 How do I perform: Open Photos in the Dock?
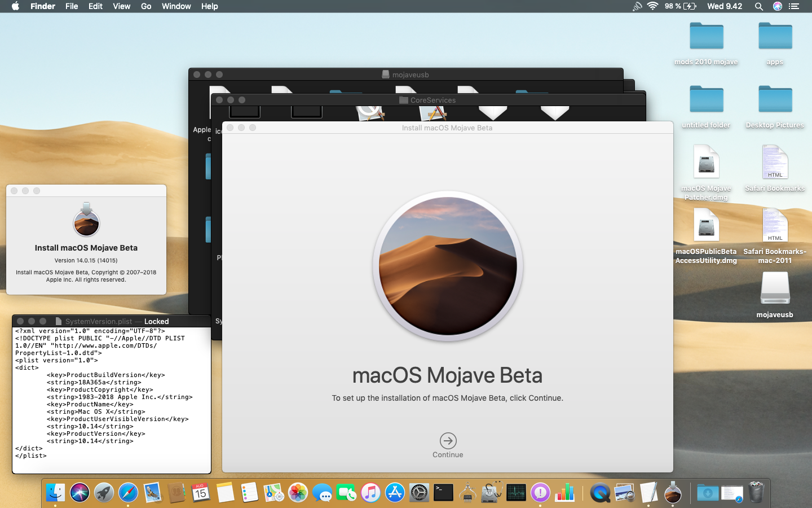[298, 492]
